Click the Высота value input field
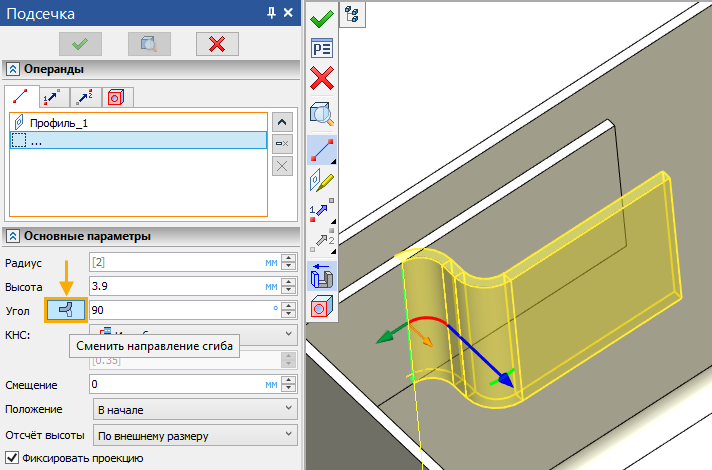This screenshot has width=712, height=470. point(176,286)
